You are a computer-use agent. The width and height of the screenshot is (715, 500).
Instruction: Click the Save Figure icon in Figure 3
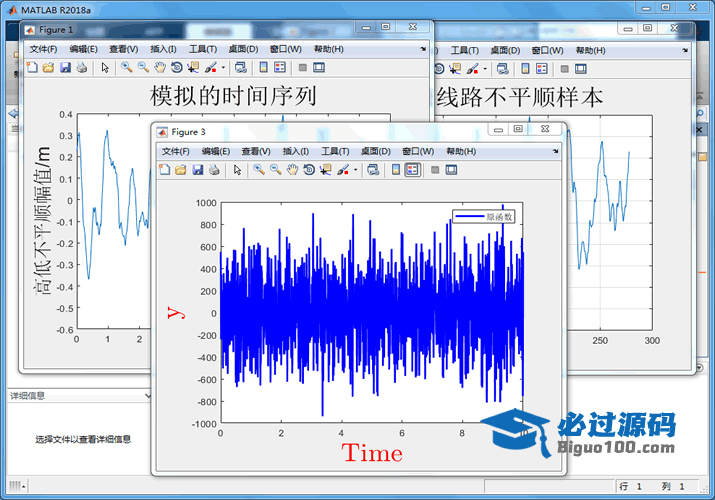198,170
